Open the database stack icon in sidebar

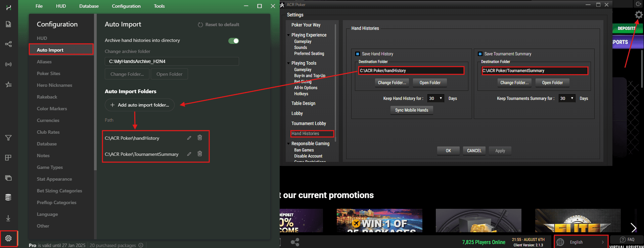pos(8,197)
